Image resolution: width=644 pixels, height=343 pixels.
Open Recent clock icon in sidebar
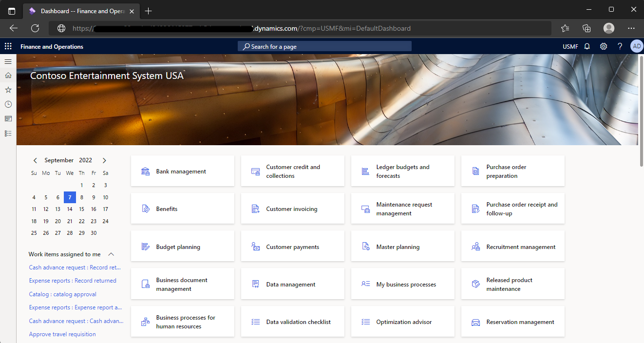8,104
